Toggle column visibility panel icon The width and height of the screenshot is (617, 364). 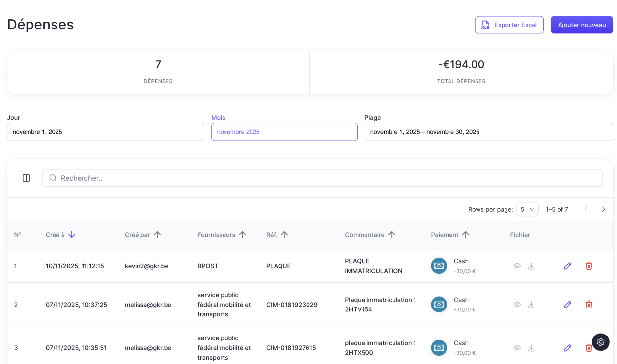(27, 178)
